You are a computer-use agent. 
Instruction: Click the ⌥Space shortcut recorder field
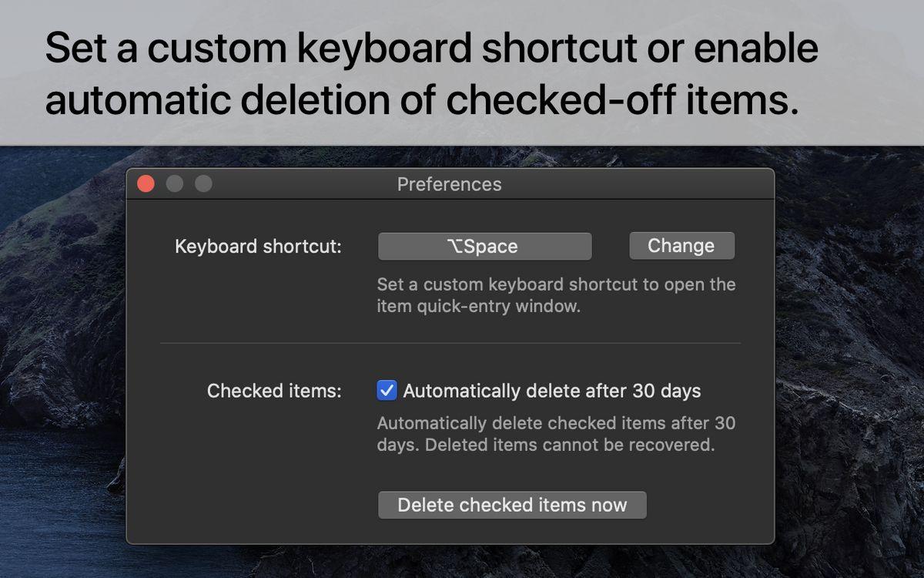pyautogui.click(x=484, y=247)
